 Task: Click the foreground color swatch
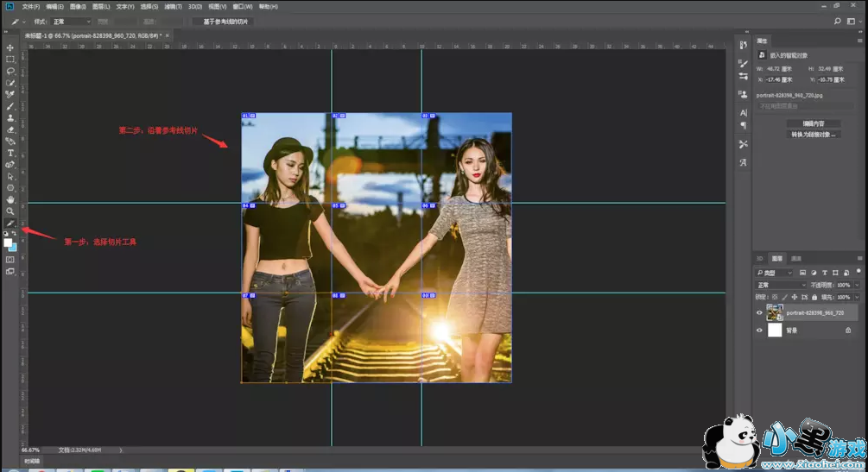8,243
